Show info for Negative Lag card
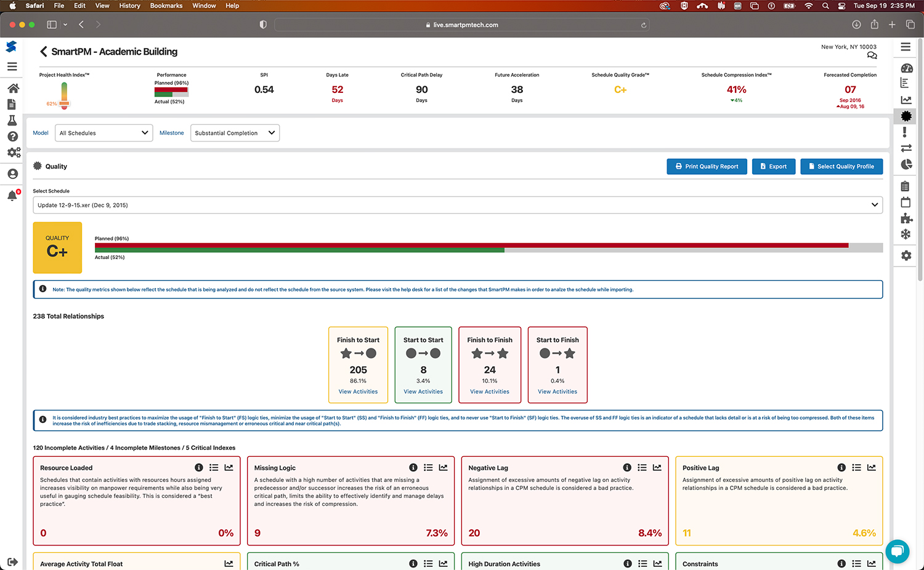The image size is (924, 570). (x=627, y=468)
